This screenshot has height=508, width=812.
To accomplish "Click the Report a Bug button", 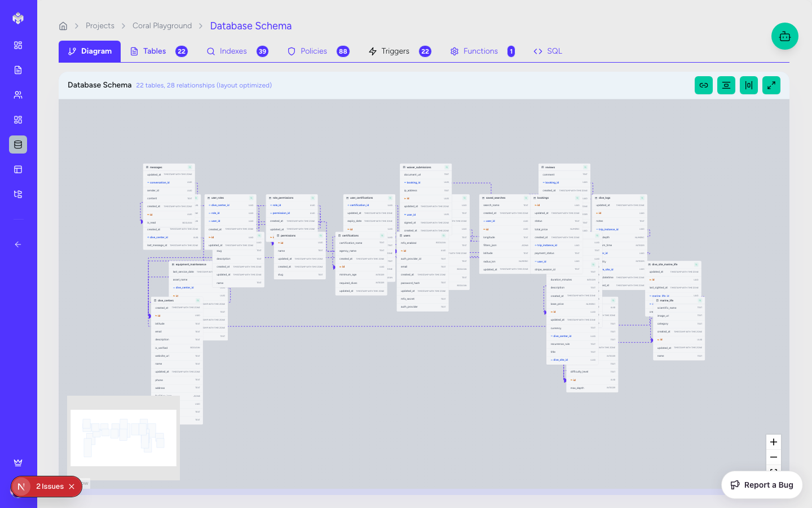I will pos(762,485).
